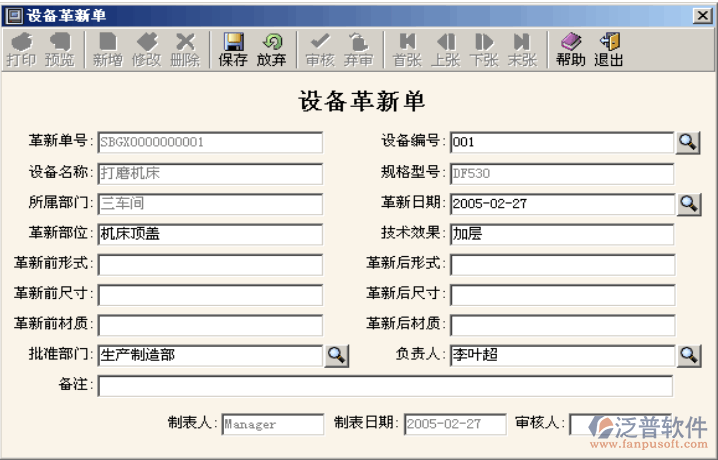Open lookup for equipment number (设备编号)

point(688,142)
